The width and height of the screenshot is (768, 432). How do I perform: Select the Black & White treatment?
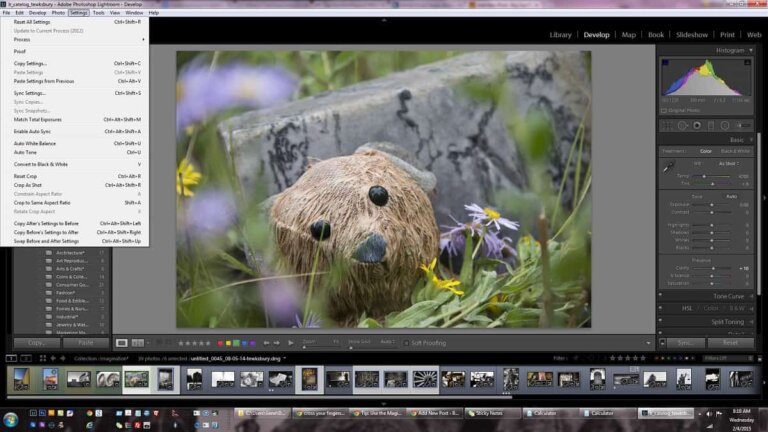pos(735,151)
